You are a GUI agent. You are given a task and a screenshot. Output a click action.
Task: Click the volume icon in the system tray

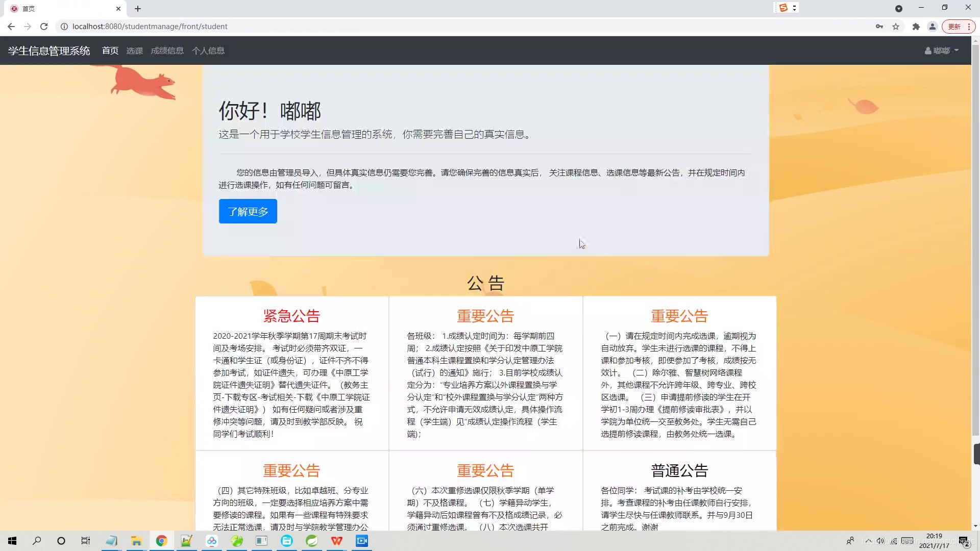point(881,540)
